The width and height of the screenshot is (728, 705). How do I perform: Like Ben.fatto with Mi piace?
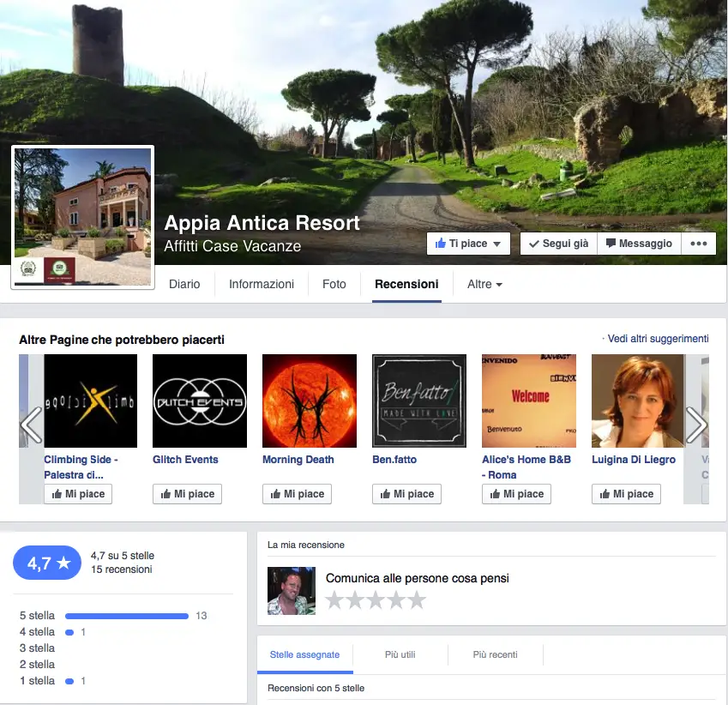click(x=406, y=494)
